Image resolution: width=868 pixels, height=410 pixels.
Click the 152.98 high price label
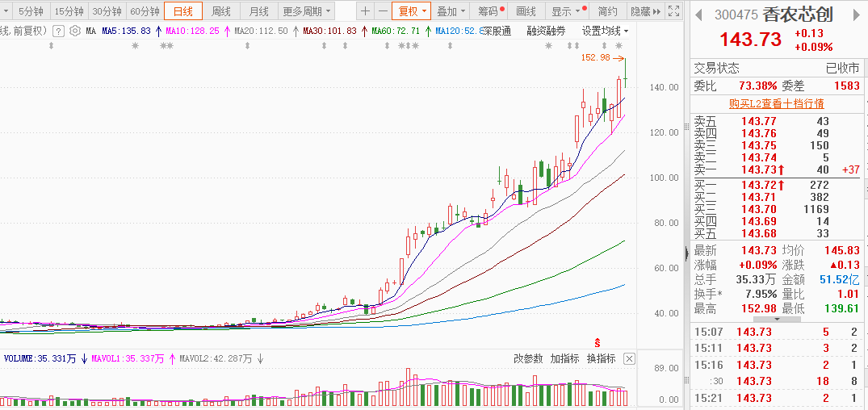point(595,57)
